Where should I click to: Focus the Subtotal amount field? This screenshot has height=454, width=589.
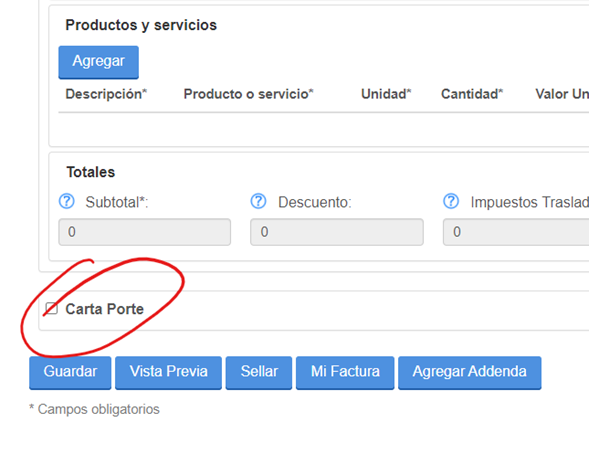coord(145,232)
